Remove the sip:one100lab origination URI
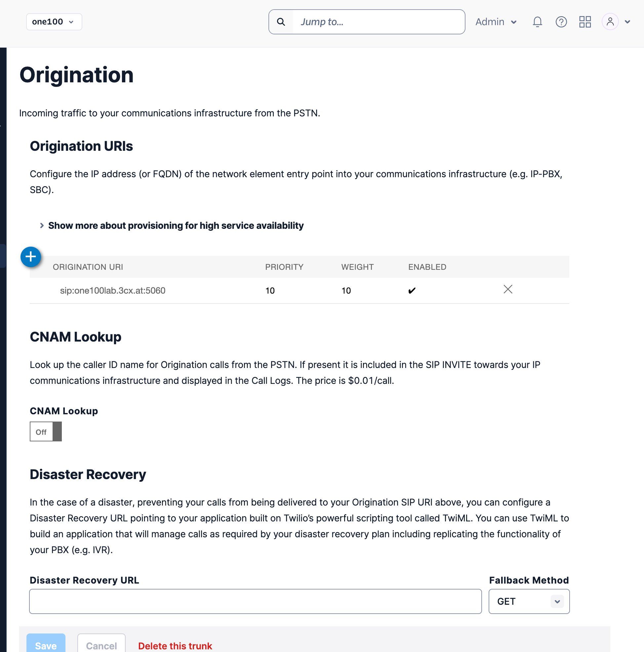 [508, 289]
